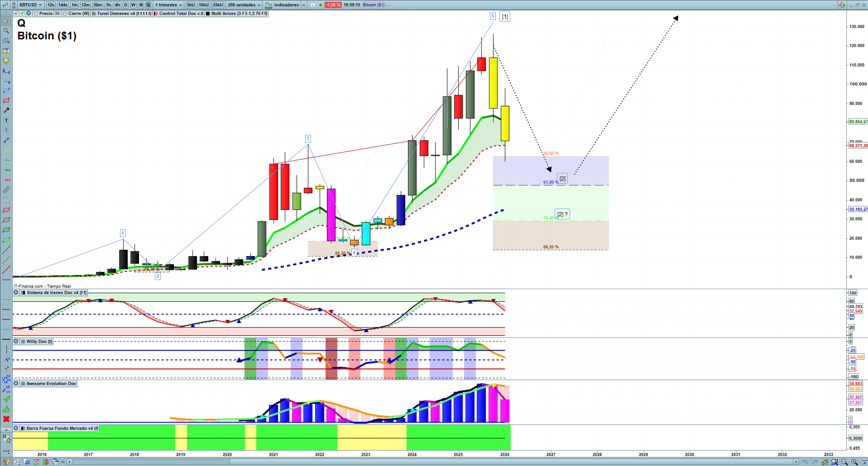Image resolution: width=868 pixels, height=466 pixels.
Task: Open the list icon next to Precio
Action: point(58,14)
